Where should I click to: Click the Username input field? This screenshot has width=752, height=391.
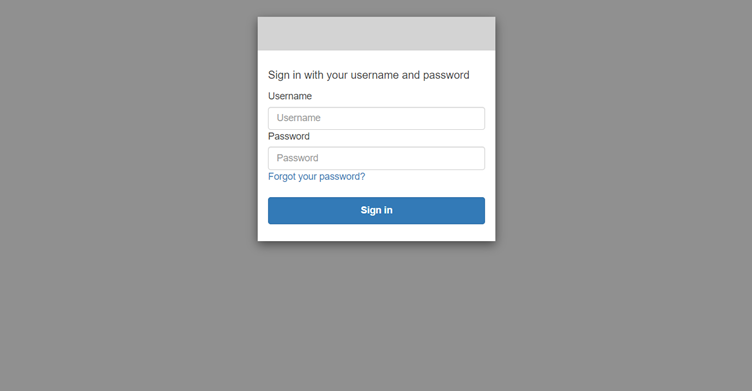coord(376,118)
